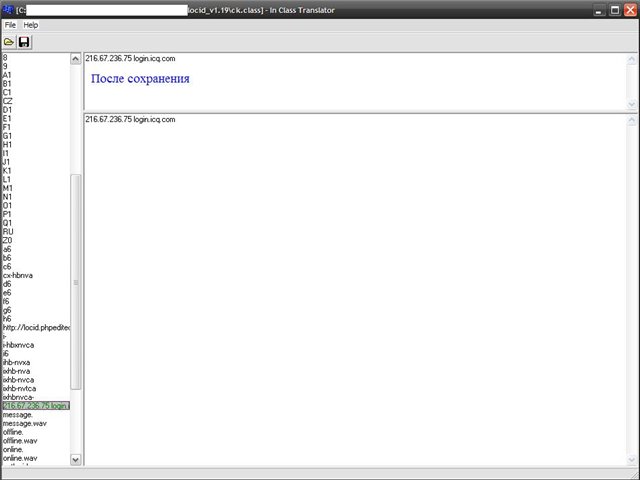Click the string list scrollbar thumb
Screen dimensions: 640x480
pos(76,282)
